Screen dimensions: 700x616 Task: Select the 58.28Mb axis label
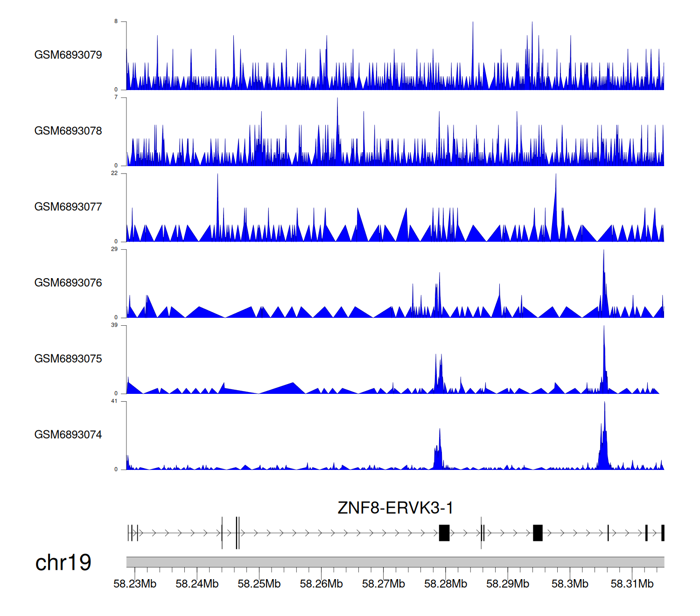tap(445, 584)
